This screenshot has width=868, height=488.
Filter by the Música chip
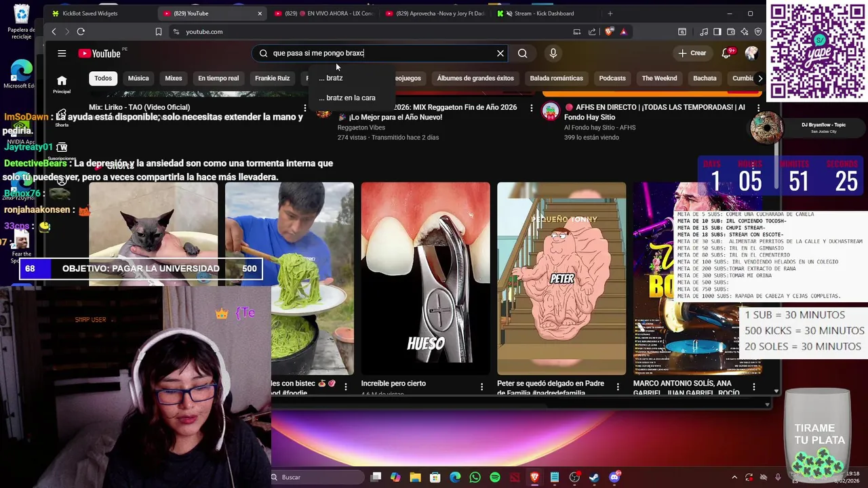(138, 78)
